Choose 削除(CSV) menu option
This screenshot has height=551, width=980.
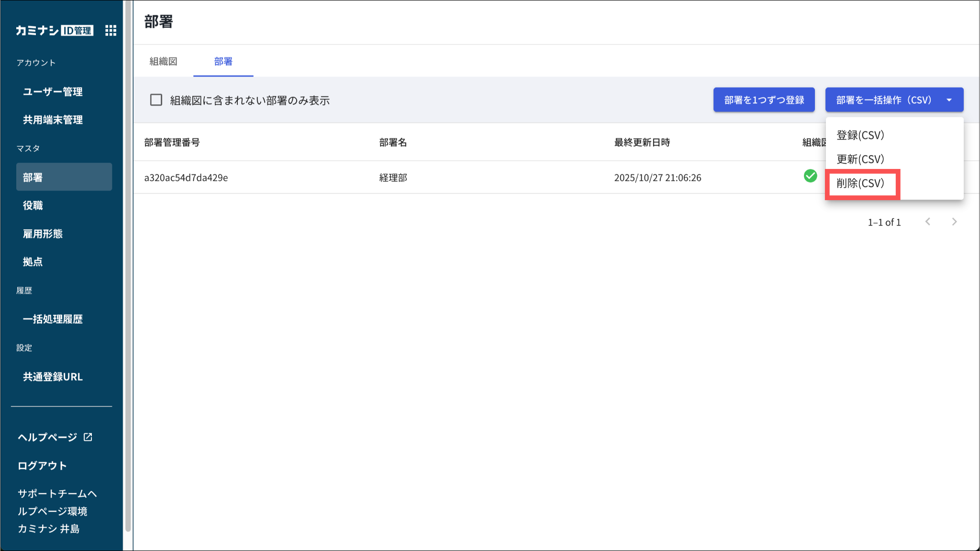[860, 183]
